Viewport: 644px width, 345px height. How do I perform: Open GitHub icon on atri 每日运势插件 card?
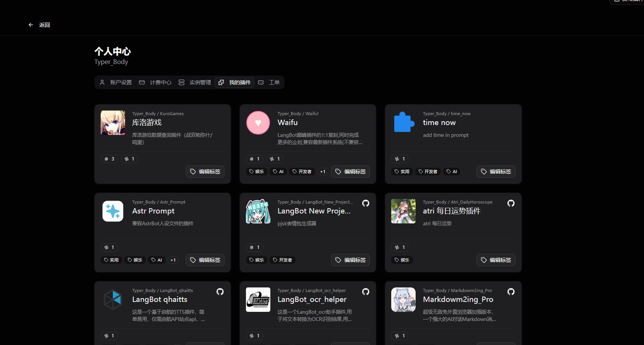pyautogui.click(x=511, y=203)
